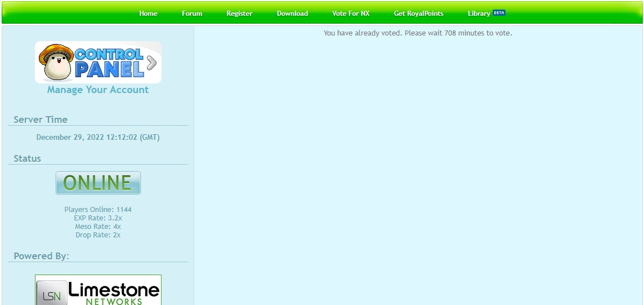This screenshot has height=305, width=644.
Task: Open the Control Panel banner text
Action: click(109, 63)
